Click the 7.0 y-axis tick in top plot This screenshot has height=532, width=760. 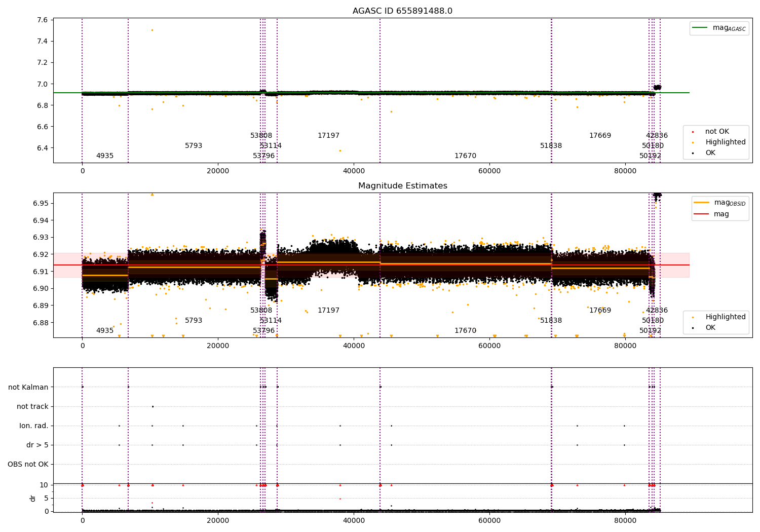43,84
